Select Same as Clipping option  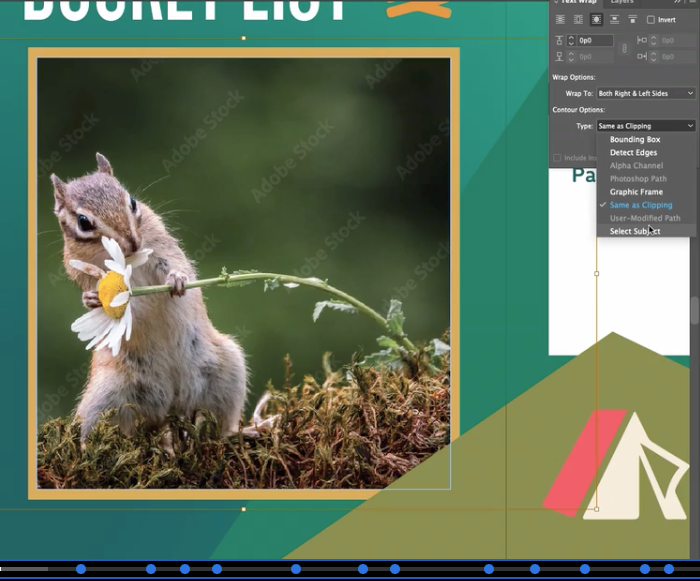pyautogui.click(x=646, y=205)
